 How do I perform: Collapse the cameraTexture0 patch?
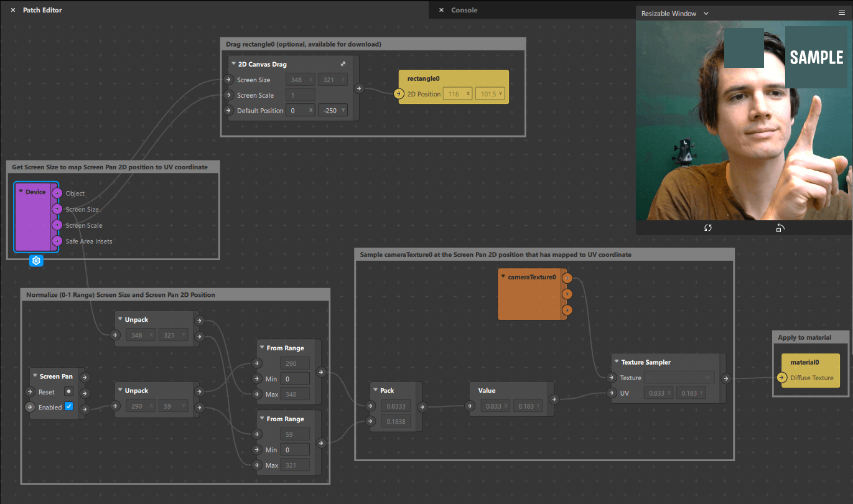503,276
